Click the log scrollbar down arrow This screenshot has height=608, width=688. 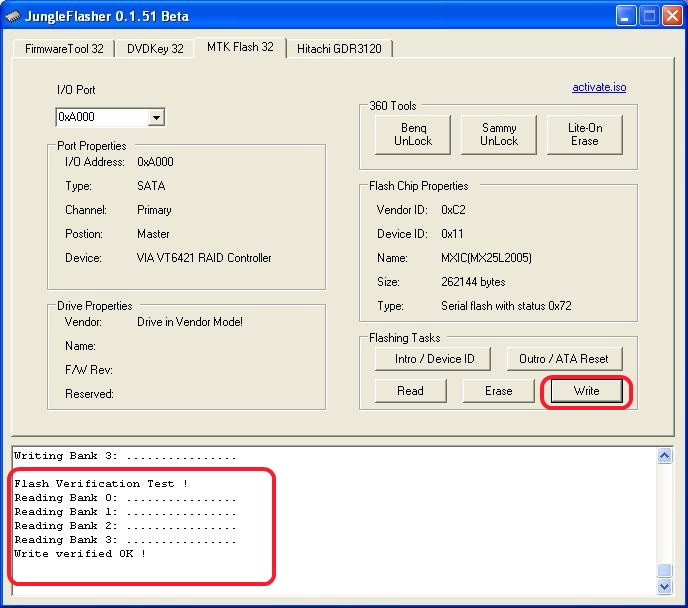tap(664, 587)
